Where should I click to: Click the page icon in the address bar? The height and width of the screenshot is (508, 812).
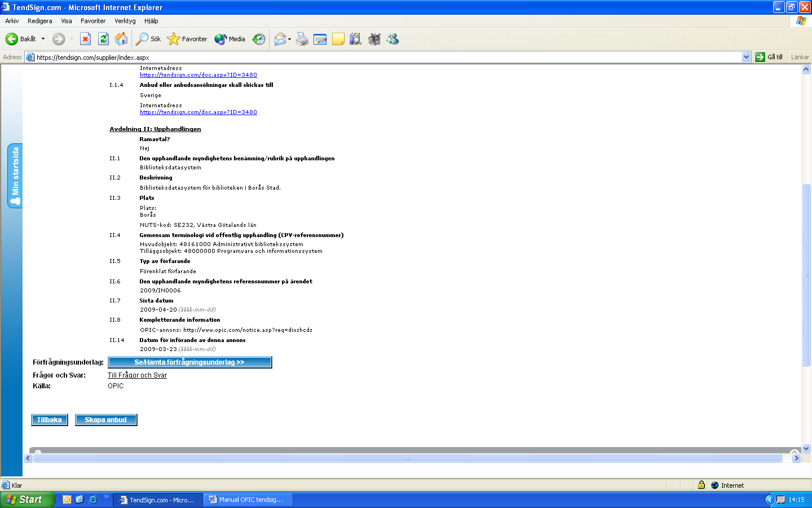[x=30, y=57]
